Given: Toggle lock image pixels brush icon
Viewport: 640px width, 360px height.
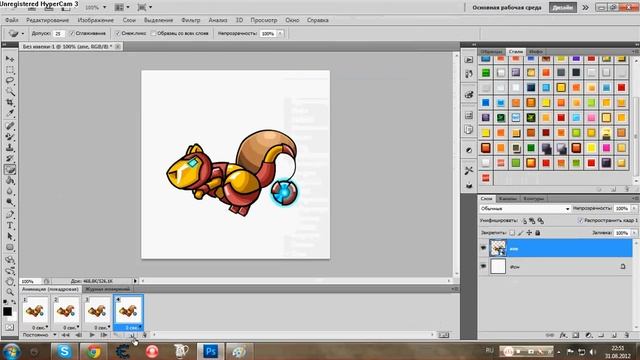Looking at the screenshot, I should [x=520, y=233].
